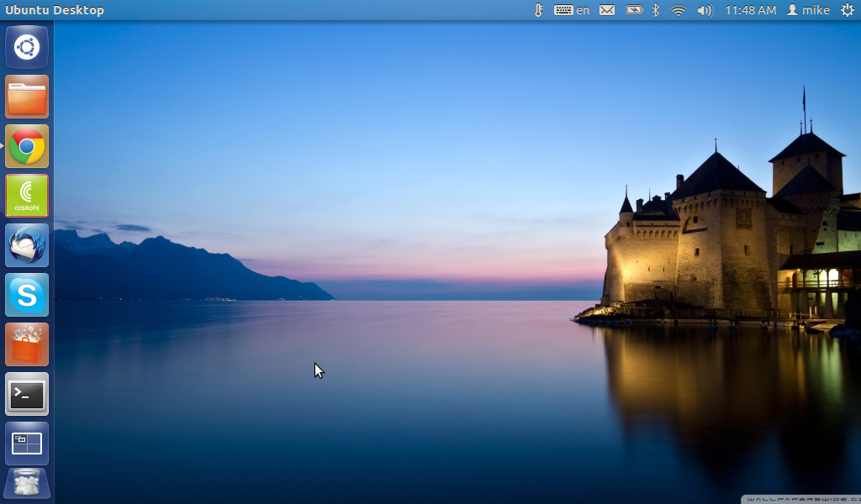Launch the green Cosmote application

[x=27, y=196]
